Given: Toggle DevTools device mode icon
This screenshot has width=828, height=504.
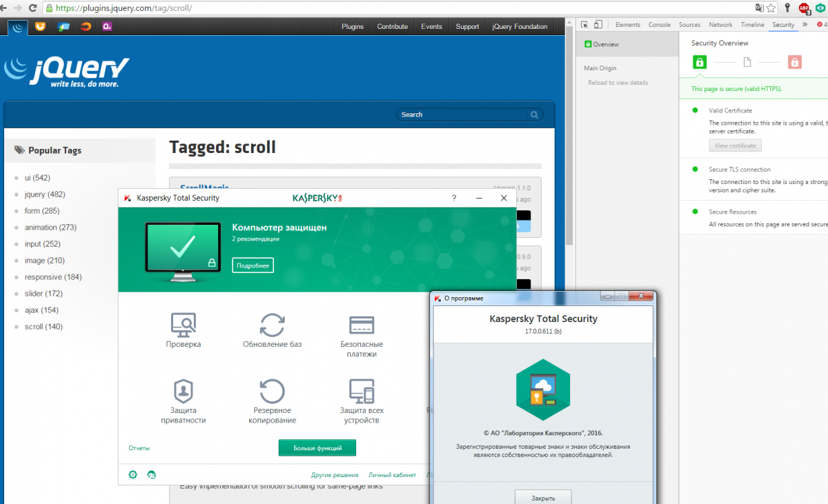Looking at the screenshot, I should (x=599, y=25).
